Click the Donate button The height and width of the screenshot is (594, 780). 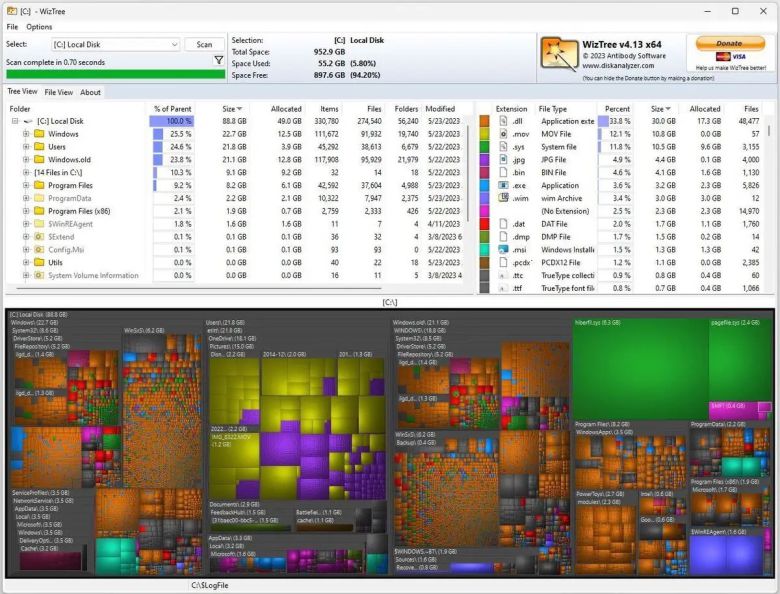click(729, 44)
